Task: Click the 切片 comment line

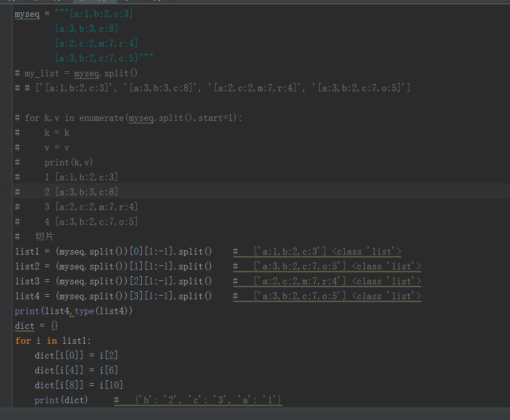Action: coord(44,236)
